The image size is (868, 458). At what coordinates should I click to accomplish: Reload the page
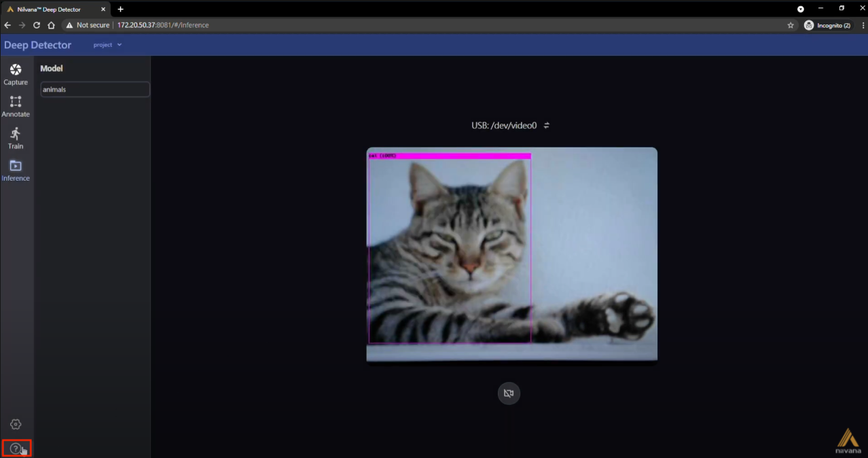coord(37,25)
